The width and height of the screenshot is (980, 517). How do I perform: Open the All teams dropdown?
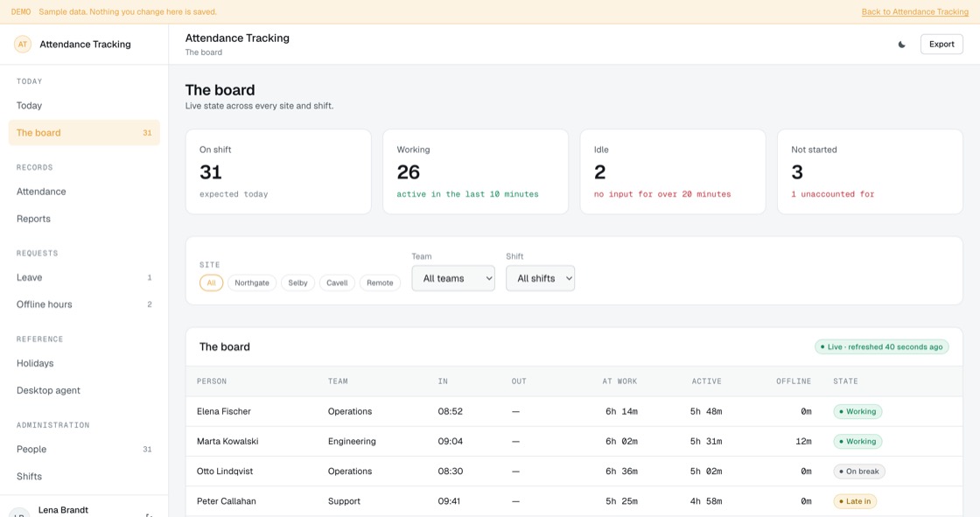coord(453,278)
